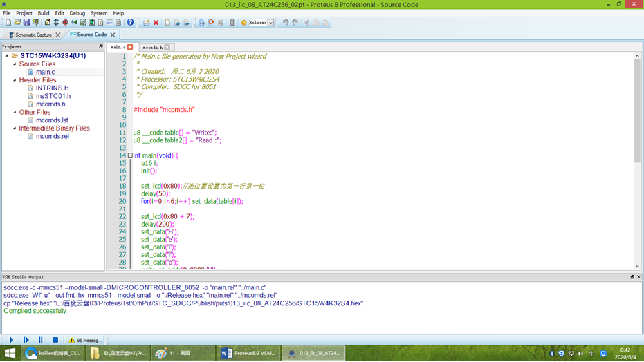
Task: Click the Redo arrow icon
Action: click(295, 23)
